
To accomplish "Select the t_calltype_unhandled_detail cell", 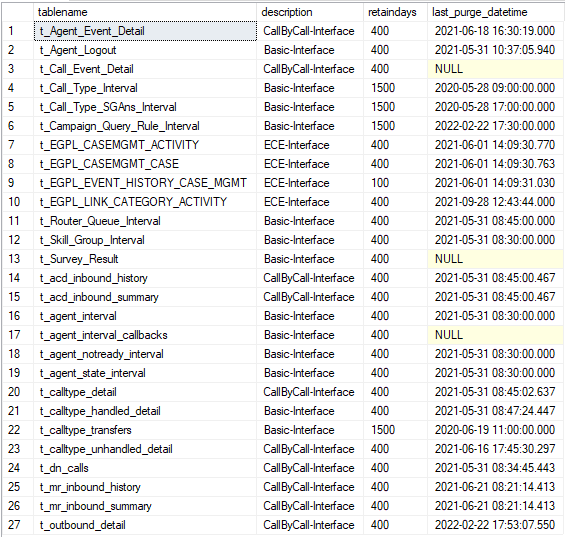I will click(x=145, y=449).
